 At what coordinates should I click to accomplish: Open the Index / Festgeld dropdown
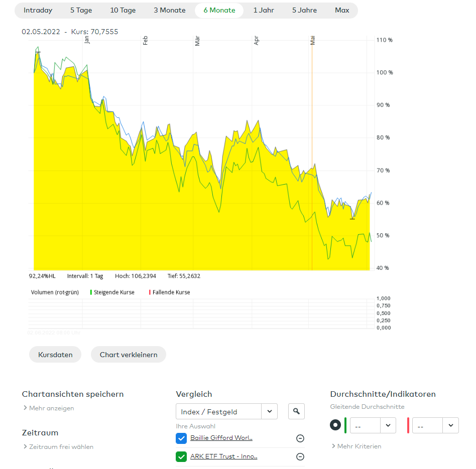coord(226,411)
